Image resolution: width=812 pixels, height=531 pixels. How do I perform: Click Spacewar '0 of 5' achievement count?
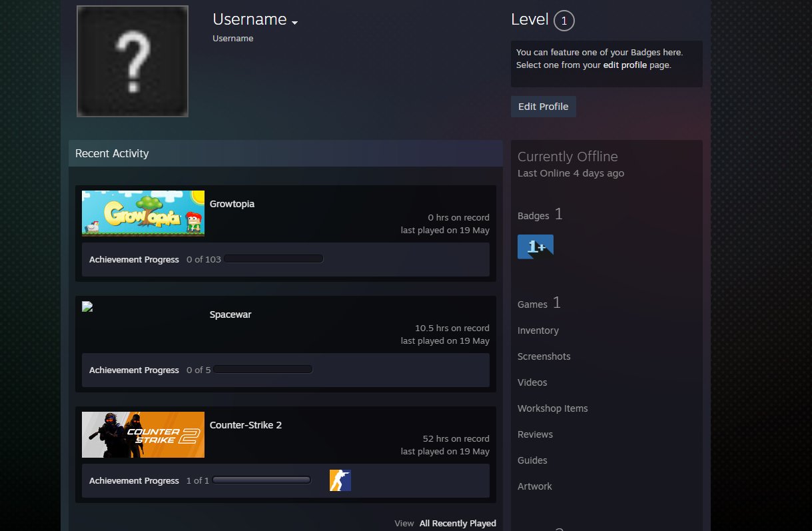(x=199, y=370)
